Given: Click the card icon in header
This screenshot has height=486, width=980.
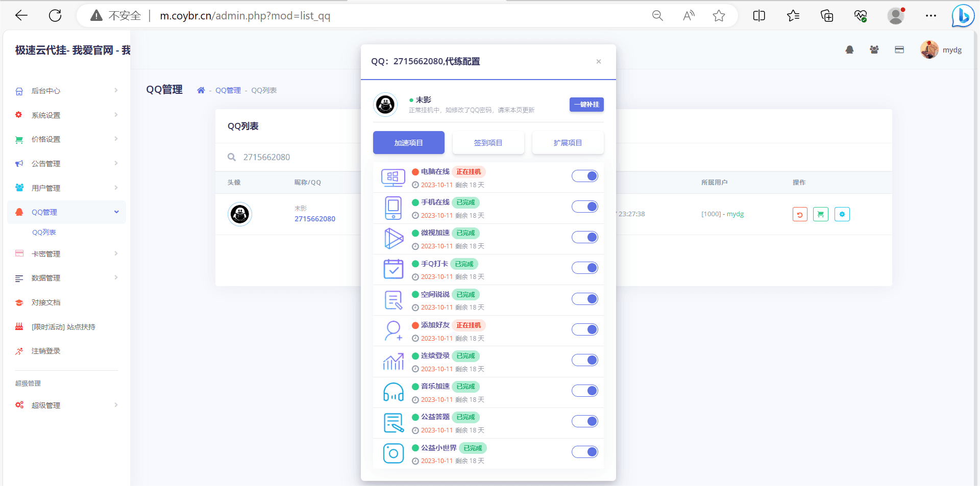Looking at the screenshot, I should click(x=899, y=50).
